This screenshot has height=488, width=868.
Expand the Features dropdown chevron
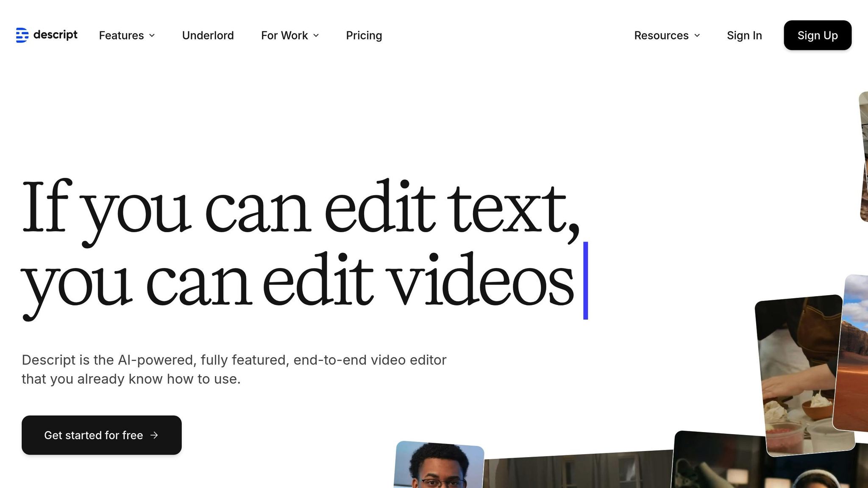tap(152, 36)
